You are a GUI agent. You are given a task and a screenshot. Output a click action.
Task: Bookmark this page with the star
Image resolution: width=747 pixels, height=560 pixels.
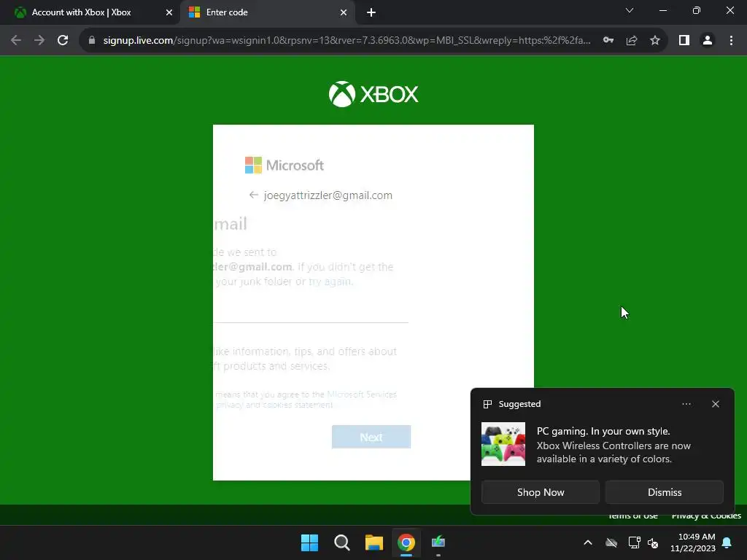[655, 41]
